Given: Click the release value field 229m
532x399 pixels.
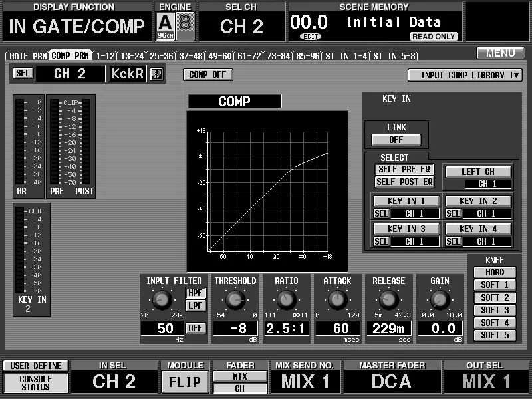Looking at the screenshot, I should click(389, 328).
